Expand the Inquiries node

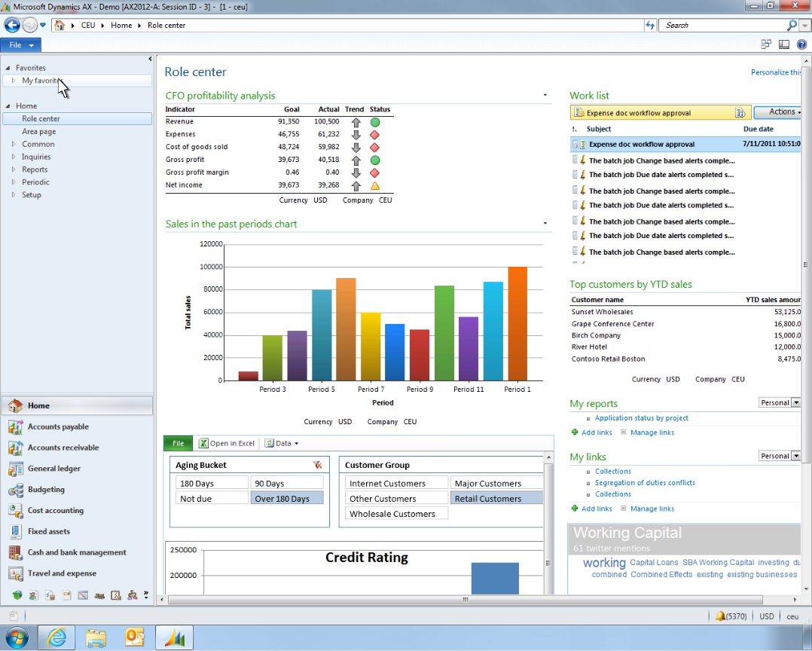tap(14, 157)
